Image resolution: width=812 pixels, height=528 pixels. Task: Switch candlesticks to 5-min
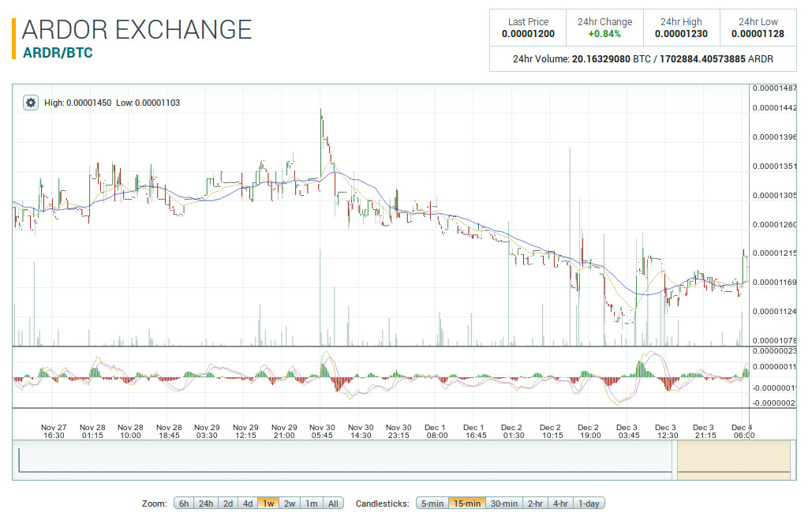tap(432, 503)
